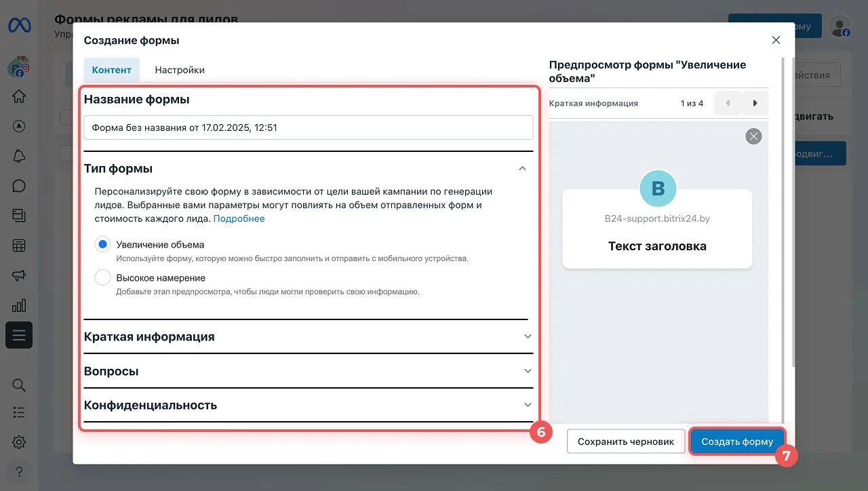The image size is (868, 491).
Task: Expand the Вопросы section
Action: [x=528, y=371]
